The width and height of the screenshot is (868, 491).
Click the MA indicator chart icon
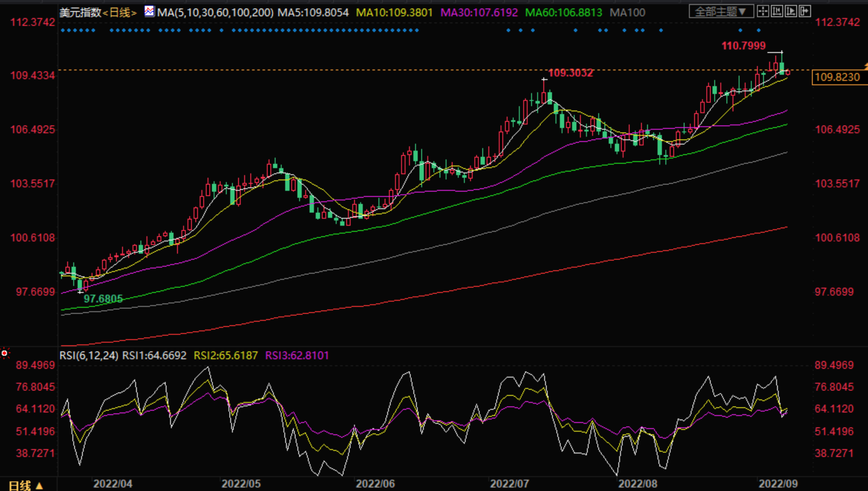coord(149,11)
